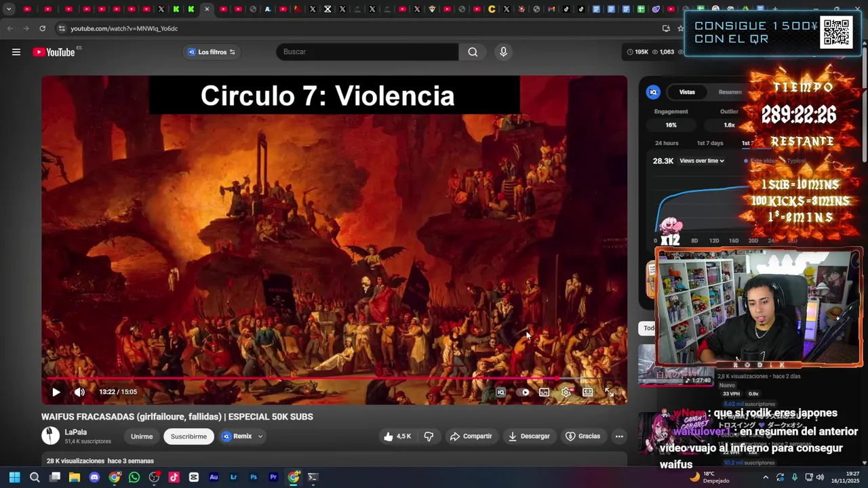Open video player settings gear

click(566, 392)
